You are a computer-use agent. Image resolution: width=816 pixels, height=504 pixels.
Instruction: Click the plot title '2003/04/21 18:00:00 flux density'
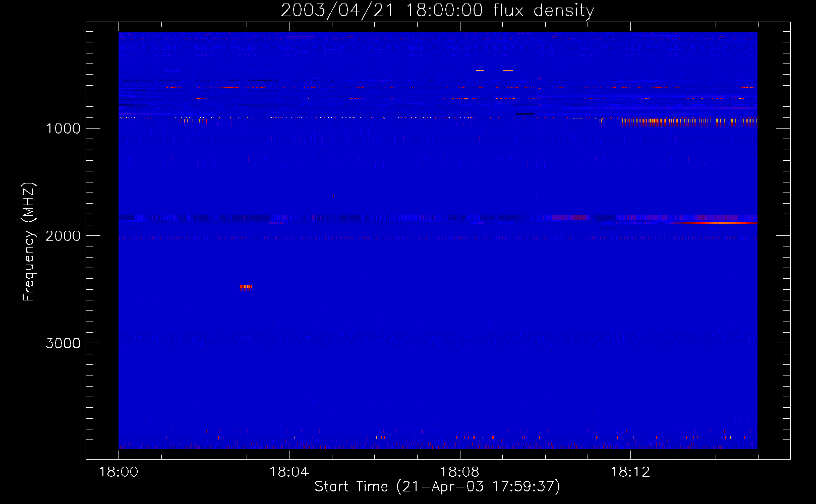pyautogui.click(x=437, y=11)
